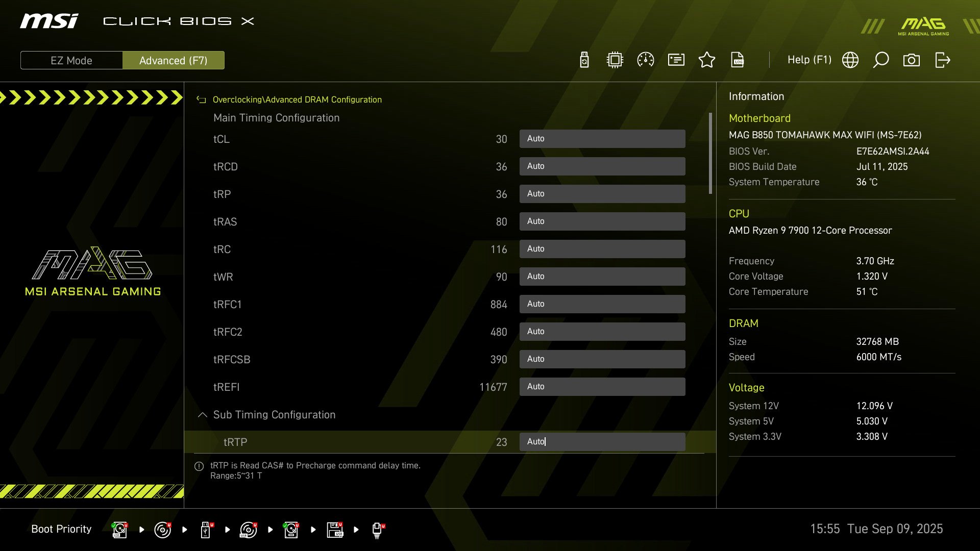
Task: Open BIOS search with magnifier icon
Action: [880, 60]
